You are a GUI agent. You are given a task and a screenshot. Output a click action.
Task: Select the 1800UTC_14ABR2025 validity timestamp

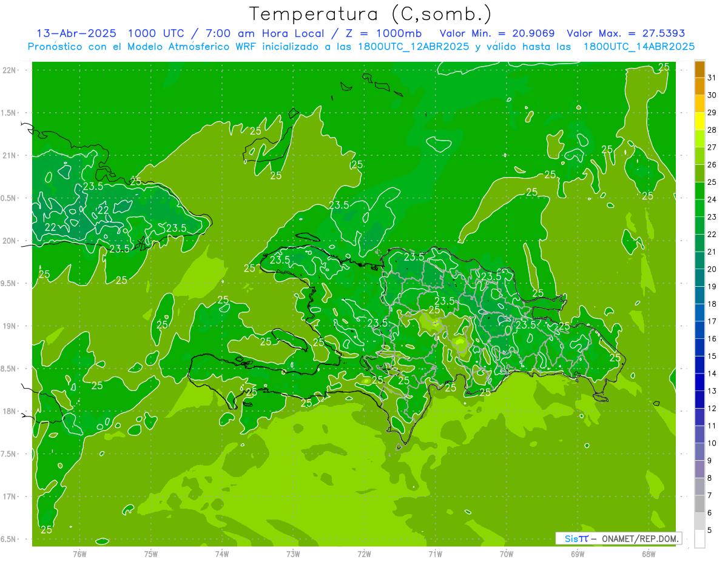pyautogui.click(x=639, y=47)
